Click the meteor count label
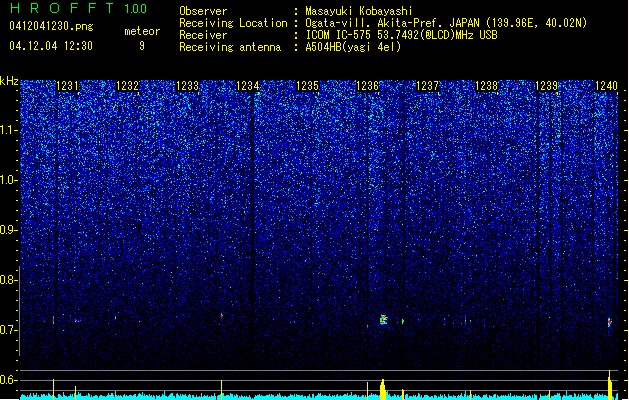Image resolution: width=629 pixels, height=400 pixels. coord(142,31)
